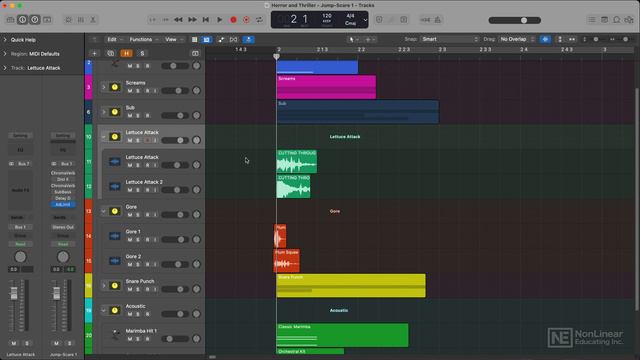Click the Duplicate Track button
Screen dimensions: 640x360
click(111, 53)
